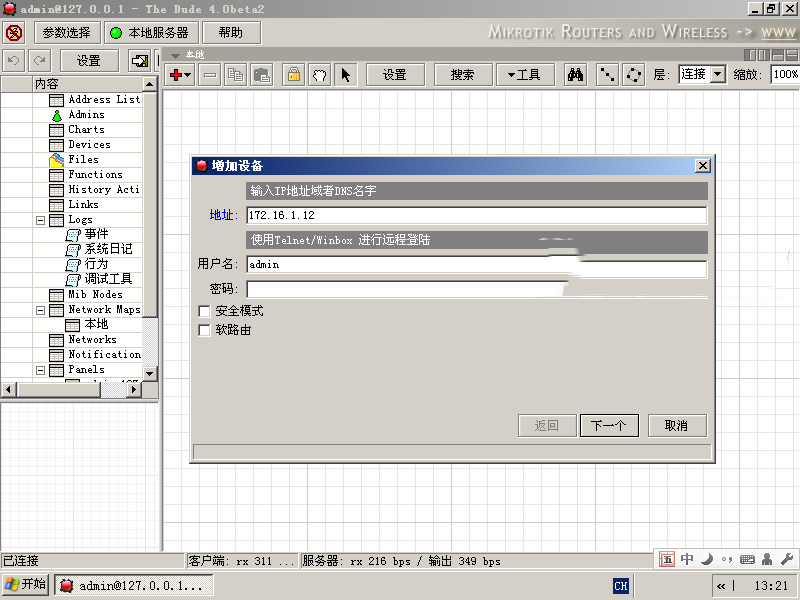Open the add device dropdown arrow

(x=188, y=76)
